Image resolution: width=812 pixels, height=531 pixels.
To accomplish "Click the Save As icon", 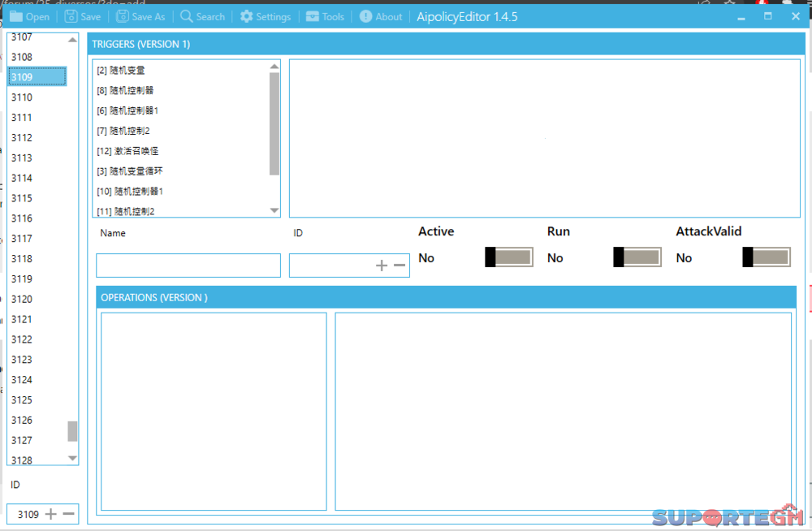I will (123, 16).
